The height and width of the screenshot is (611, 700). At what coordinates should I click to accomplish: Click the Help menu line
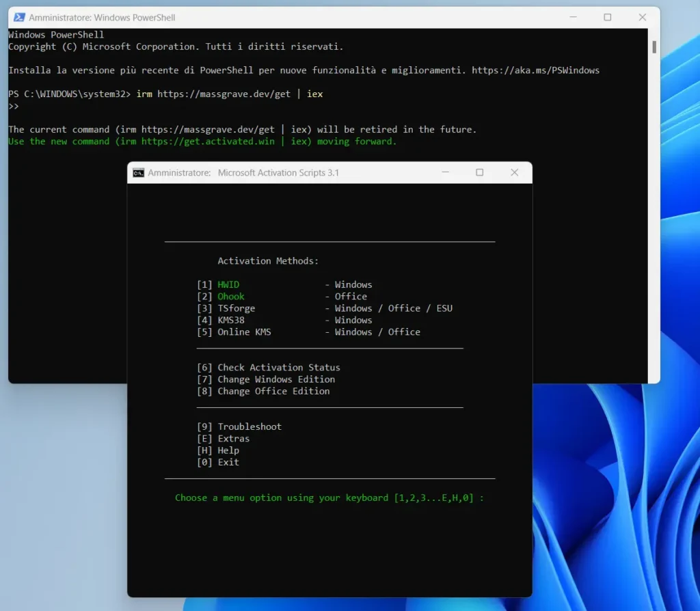pyautogui.click(x=218, y=450)
